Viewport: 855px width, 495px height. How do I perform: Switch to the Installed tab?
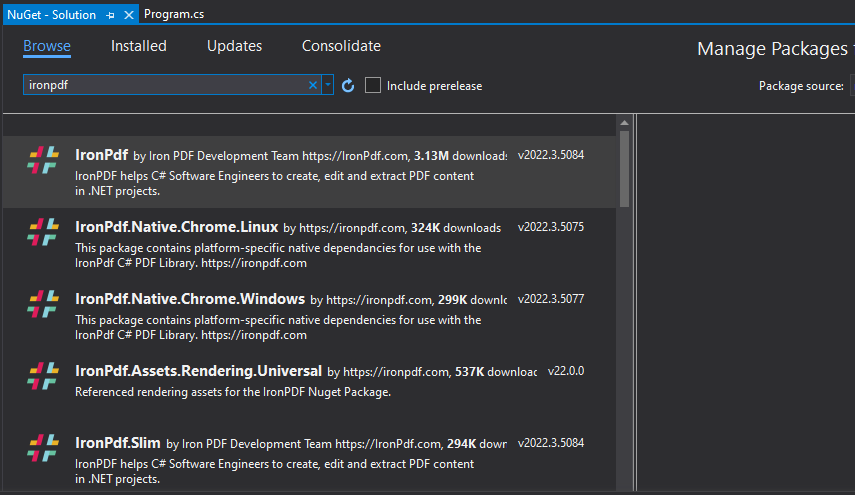point(139,46)
